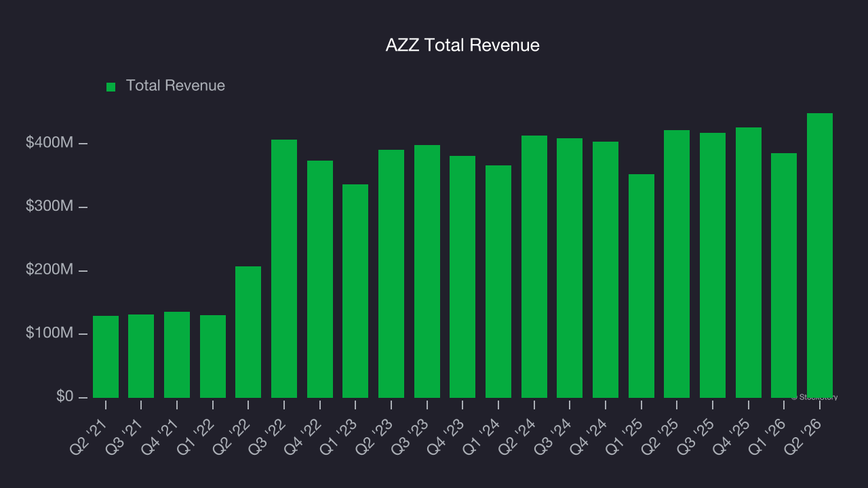Image resolution: width=868 pixels, height=488 pixels.
Task: Select the Q1 '23 revenue bar
Action: (x=355, y=291)
